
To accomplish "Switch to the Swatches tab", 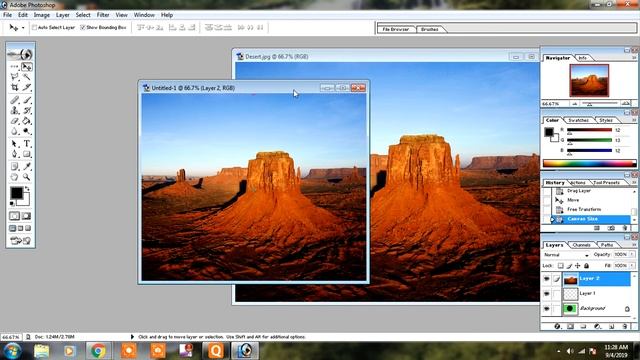I will (578, 120).
